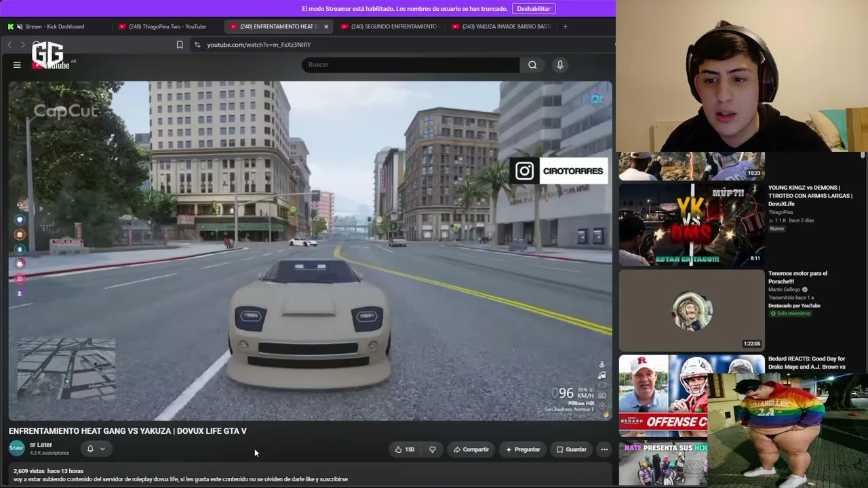This screenshot has height=488, width=868.
Task: Click the Preguntar button
Action: pyautogui.click(x=523, y=449)
